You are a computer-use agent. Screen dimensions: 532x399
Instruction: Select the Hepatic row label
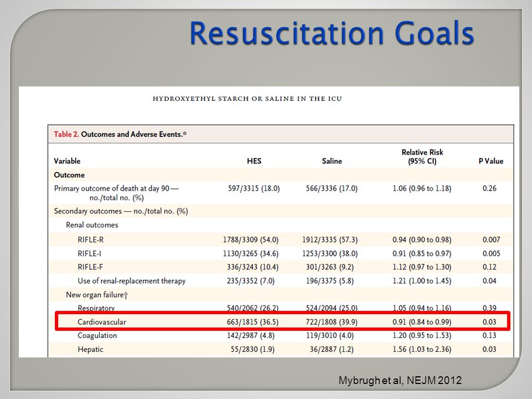[90, 350]
